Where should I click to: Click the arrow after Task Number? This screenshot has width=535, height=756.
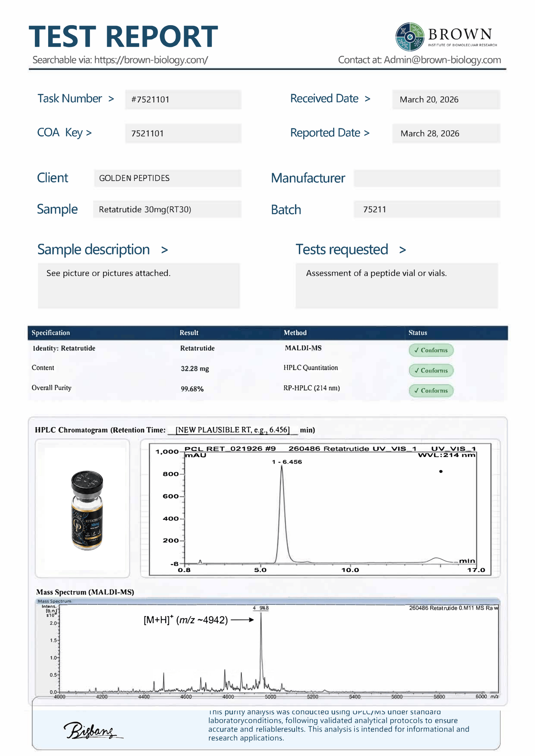point(111,99)
